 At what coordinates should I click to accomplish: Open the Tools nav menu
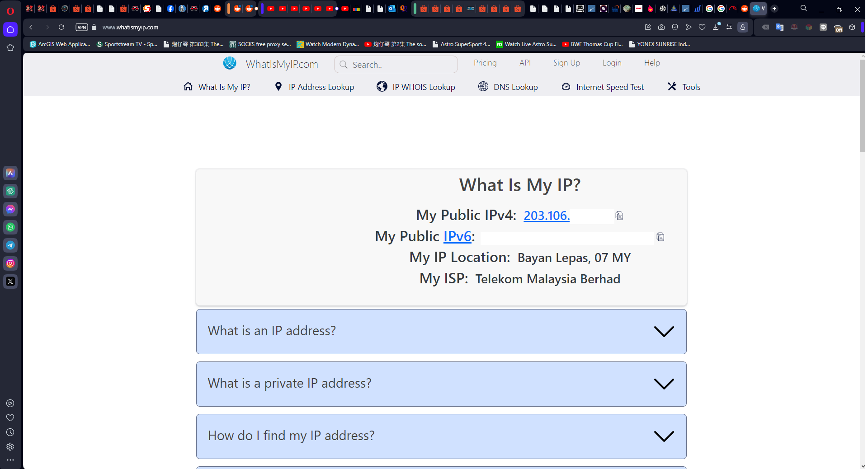(684, 87)
